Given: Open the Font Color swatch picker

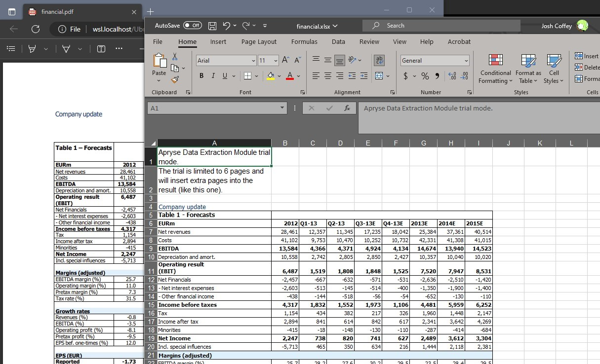Looking at the screenshot, I should pyautogui.click(x=290, y=76).
